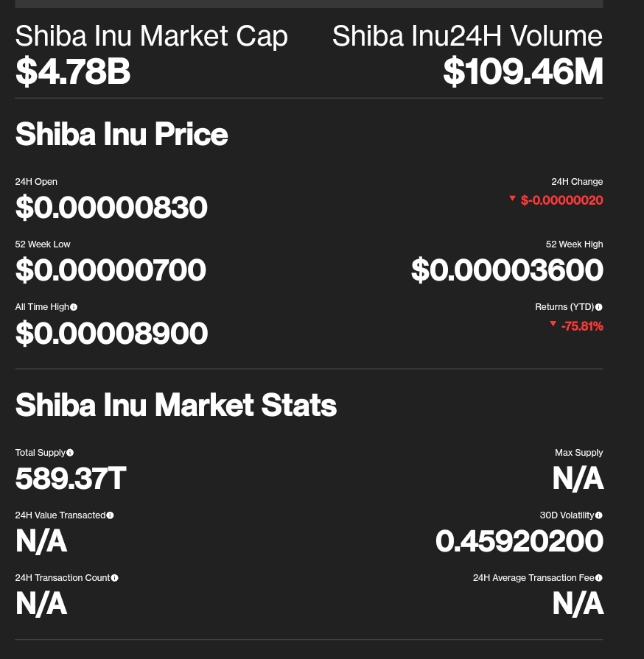Open the 24H Transaction Count info icon
The width and height of the screenshot is (644, 659).
[115, 578]
